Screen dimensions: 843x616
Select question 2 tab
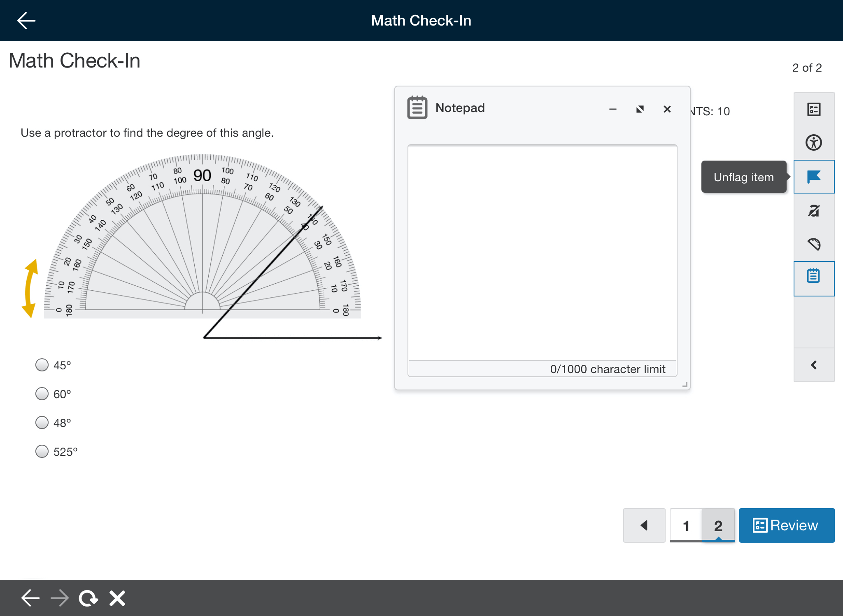point(718,525)
